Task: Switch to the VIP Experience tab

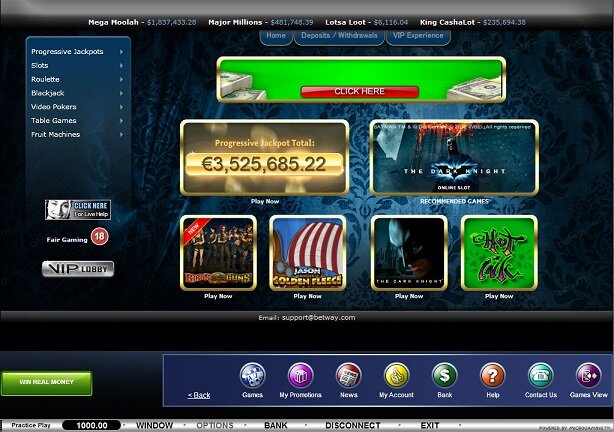Action: 418,36
